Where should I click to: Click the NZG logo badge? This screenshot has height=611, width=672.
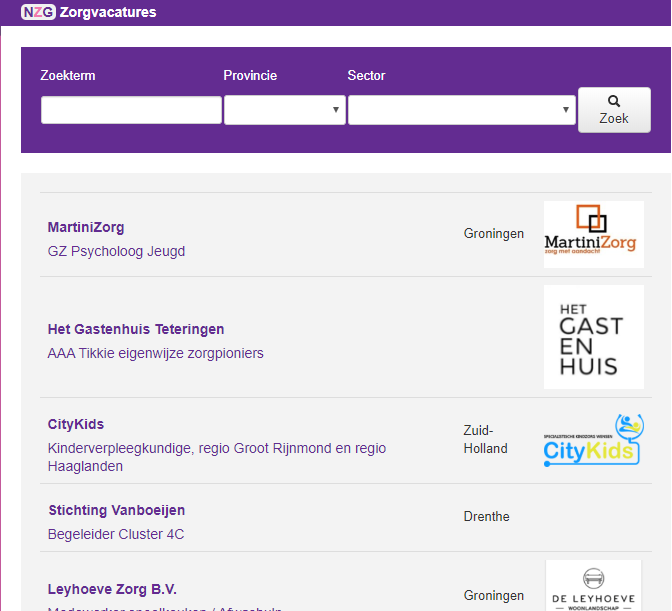[38, 12]
